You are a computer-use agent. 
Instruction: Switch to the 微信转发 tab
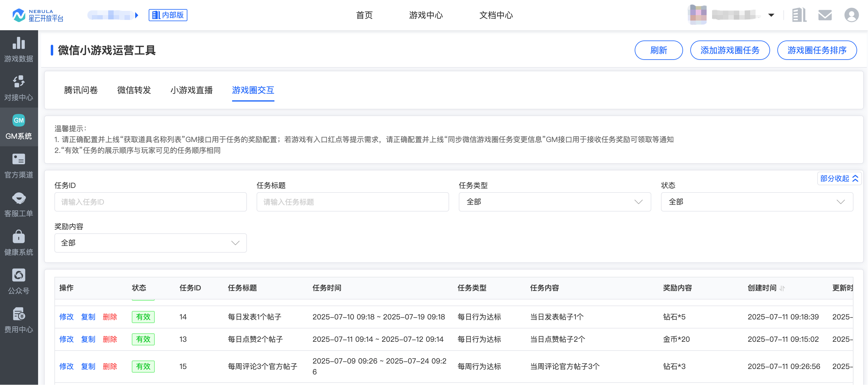pos(134,90)
